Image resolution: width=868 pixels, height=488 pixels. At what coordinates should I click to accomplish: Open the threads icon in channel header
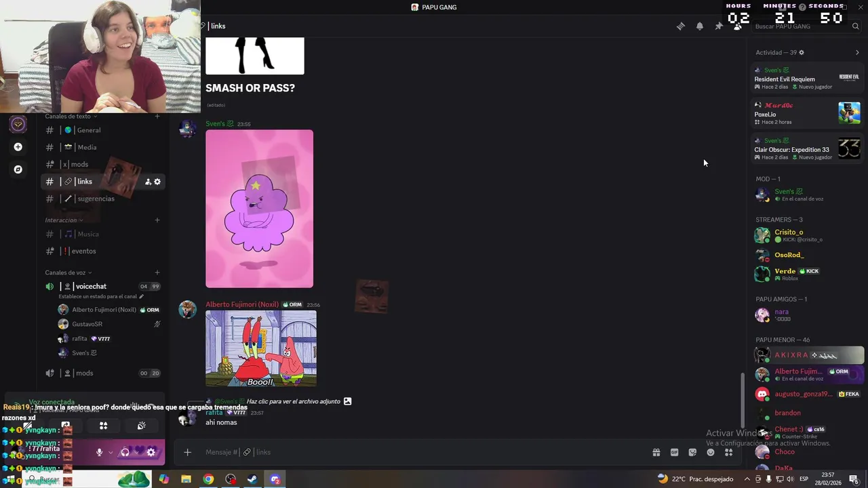681,26
